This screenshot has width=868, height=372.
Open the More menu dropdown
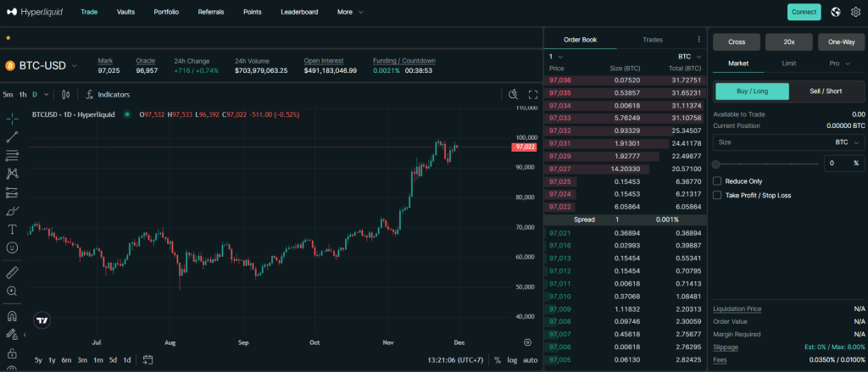pos(349,12)
